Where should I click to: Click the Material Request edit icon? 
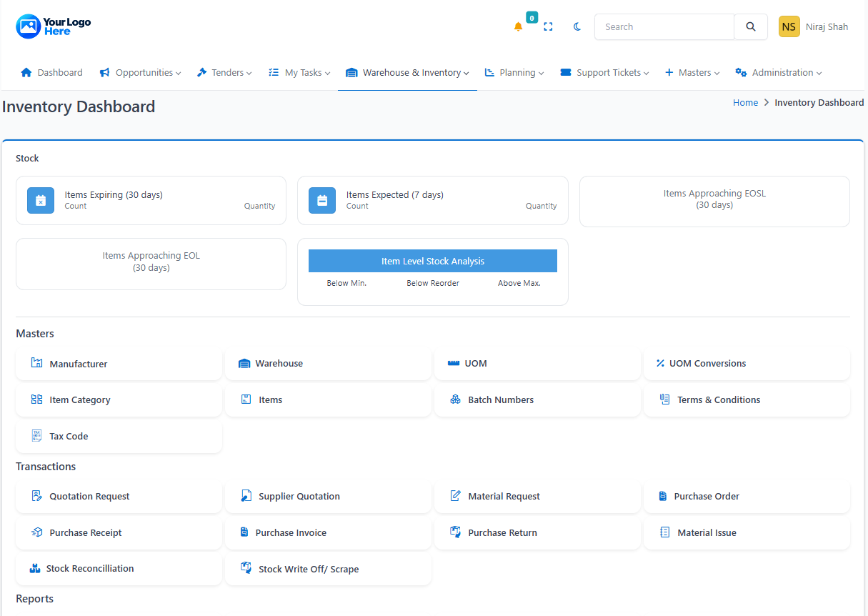(x=455, y=496)
